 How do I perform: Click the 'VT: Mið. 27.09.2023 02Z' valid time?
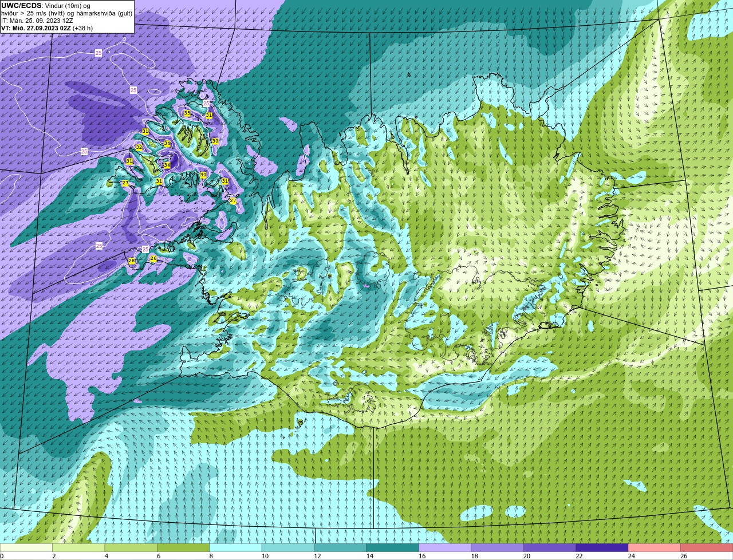(36, 28)
